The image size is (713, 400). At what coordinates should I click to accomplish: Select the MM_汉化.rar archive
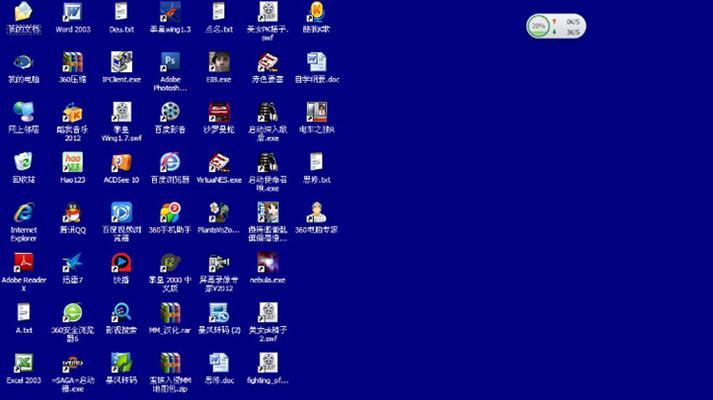pyautogui.click(x=170, y=313)
